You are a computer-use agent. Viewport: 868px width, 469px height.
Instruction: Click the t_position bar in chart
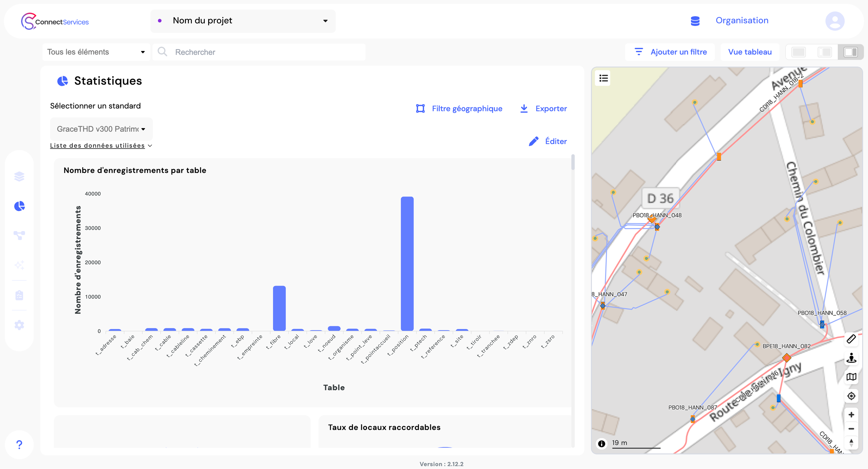pos(407,264)
